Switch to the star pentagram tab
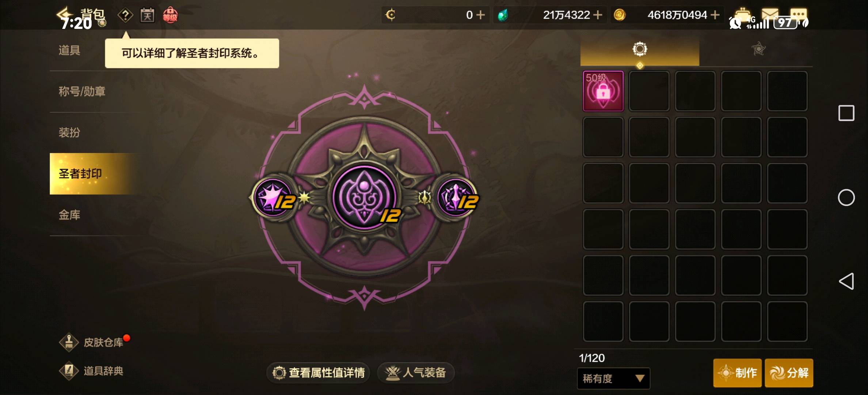Image resolution: width=868 pixels, height=395 pixels. coord(758,49)
